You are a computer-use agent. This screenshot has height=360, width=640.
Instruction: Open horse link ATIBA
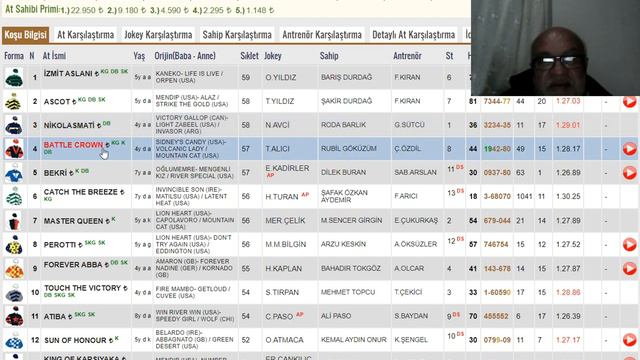tap(55, 316)
